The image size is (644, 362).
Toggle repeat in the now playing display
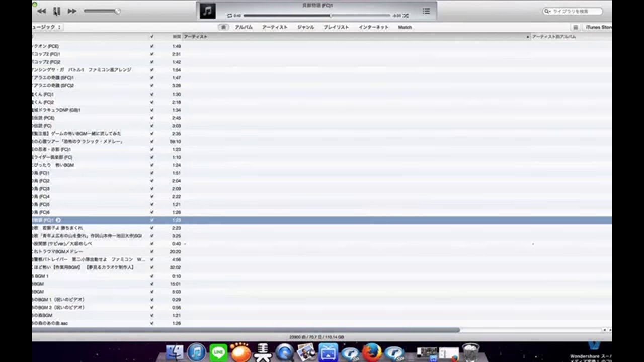click(230, 16)
